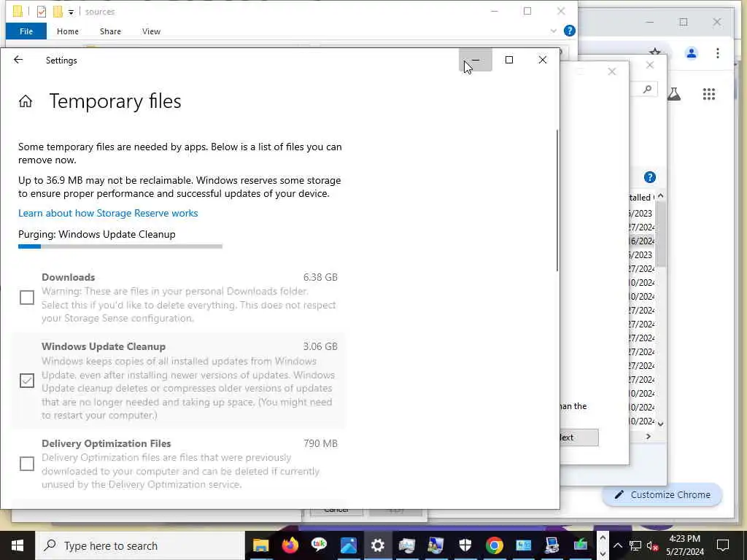Click the Windows Start button
The width and height of the screenshot is (747, 560).
[x=18, y=545]
